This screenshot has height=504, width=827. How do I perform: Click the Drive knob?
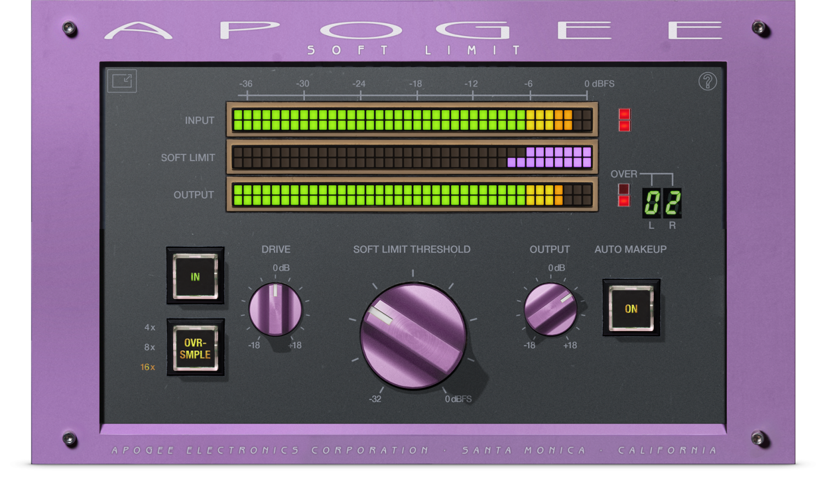coord(275,309)
